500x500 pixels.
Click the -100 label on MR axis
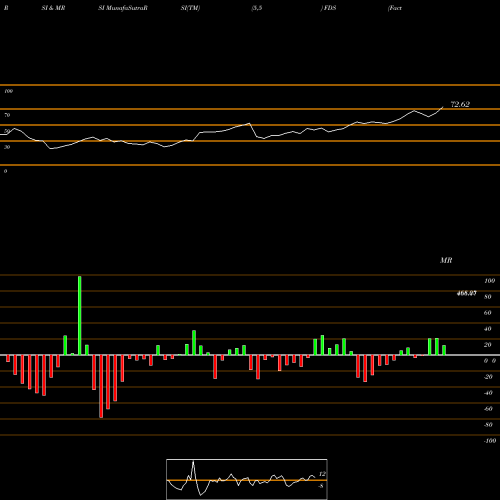click(x=490, y=441)
